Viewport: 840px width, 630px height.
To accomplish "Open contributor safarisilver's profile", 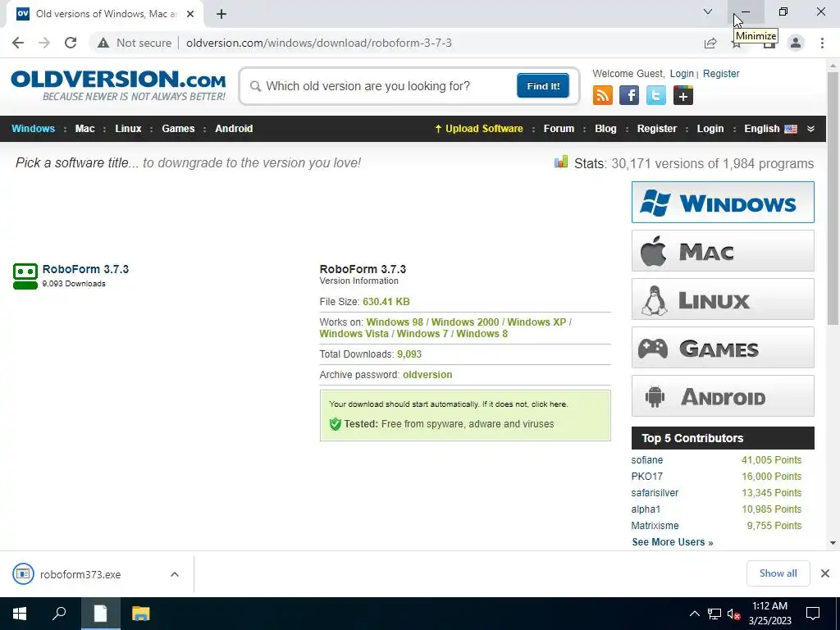I will 655,493.
